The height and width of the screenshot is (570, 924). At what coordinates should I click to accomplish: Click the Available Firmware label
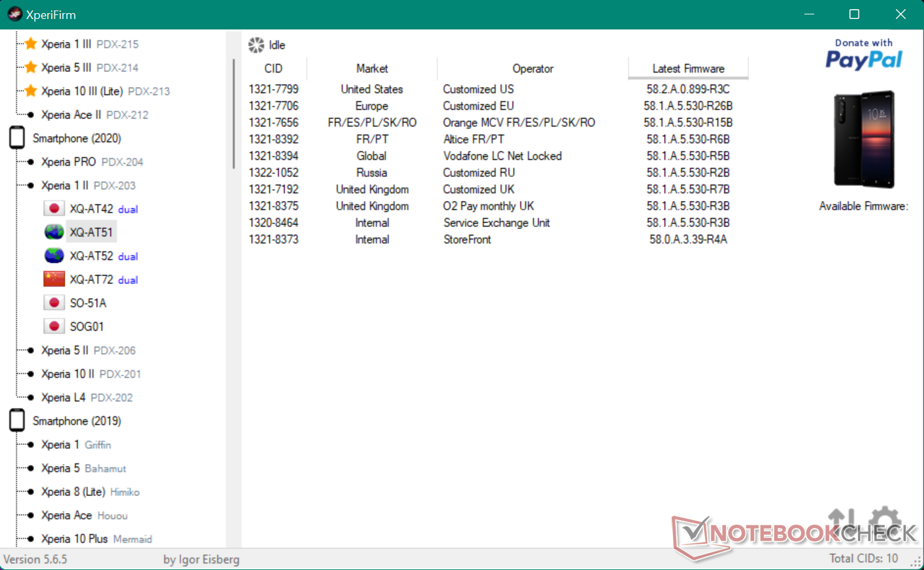coord(864,205)
